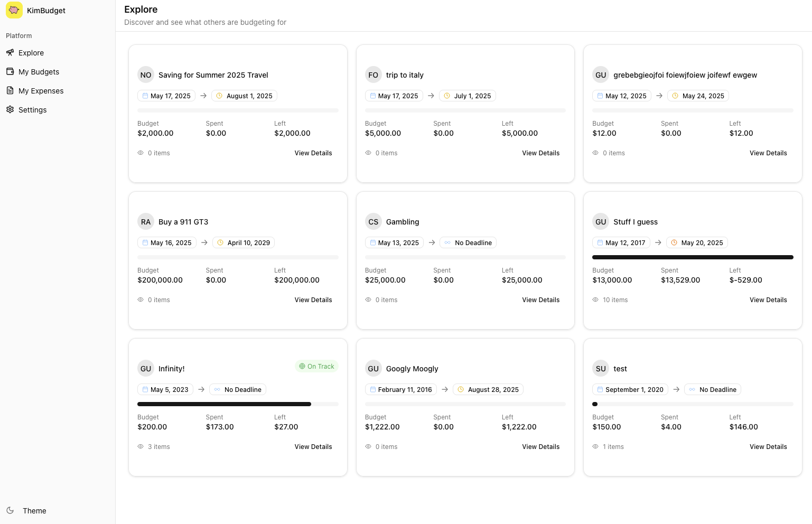Image resolution: width=812 pixels, height=524 pixels.
Task: Click the CS avatar on Gambling card
Action: point(374,222)
